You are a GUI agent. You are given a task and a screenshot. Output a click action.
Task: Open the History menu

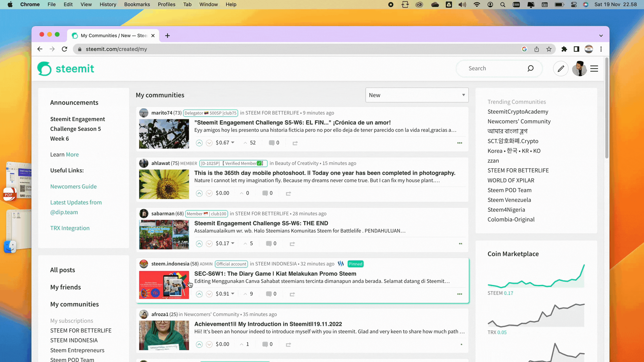coord(108,4)
